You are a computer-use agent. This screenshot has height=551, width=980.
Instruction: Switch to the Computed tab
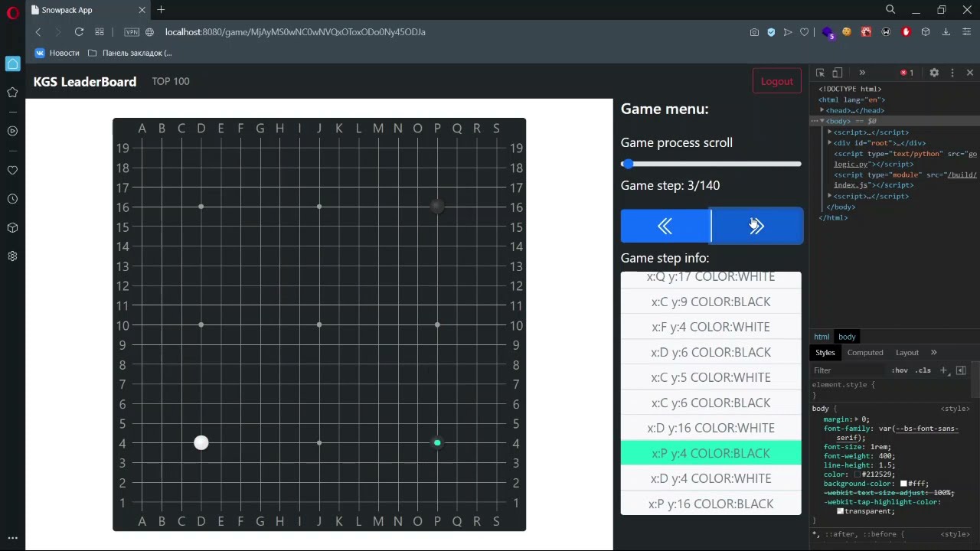(865, 353)
